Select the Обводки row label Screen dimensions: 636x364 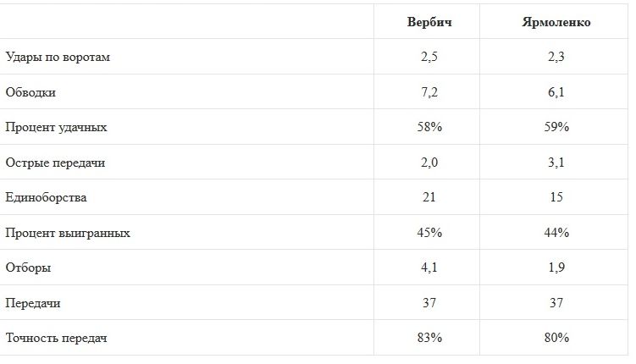pos(30,92)
